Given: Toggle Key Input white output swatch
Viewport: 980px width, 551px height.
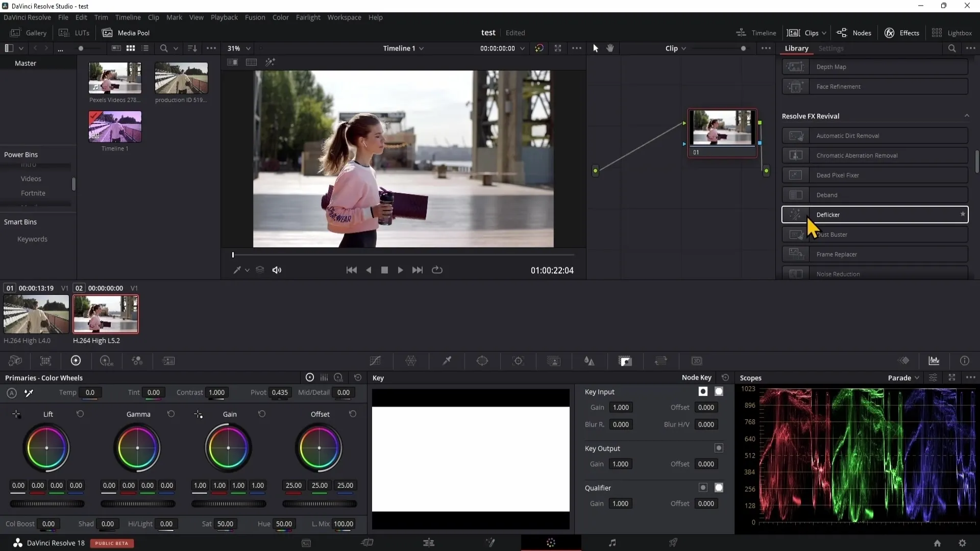Looking at the screenshot, I should [x=719, y=391].
